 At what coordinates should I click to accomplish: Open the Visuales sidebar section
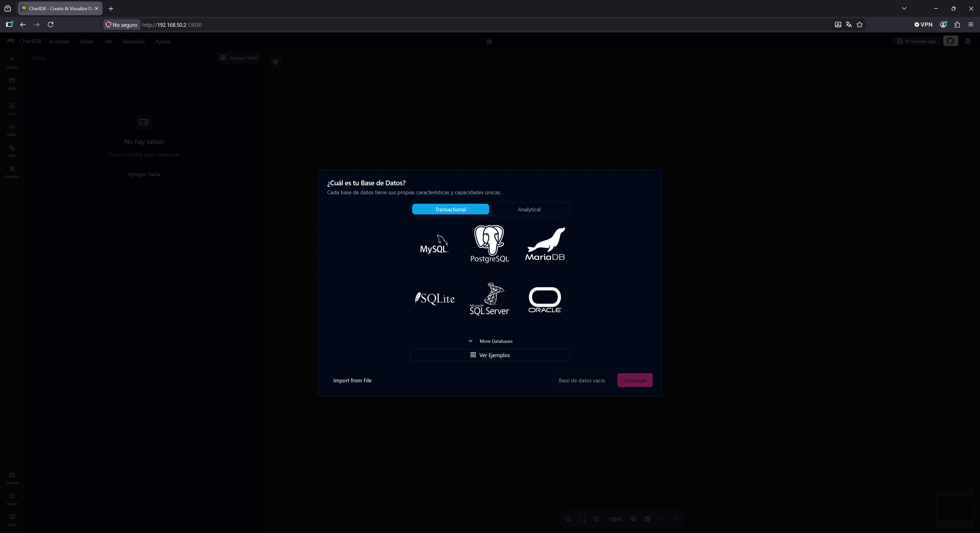point(12,172)
